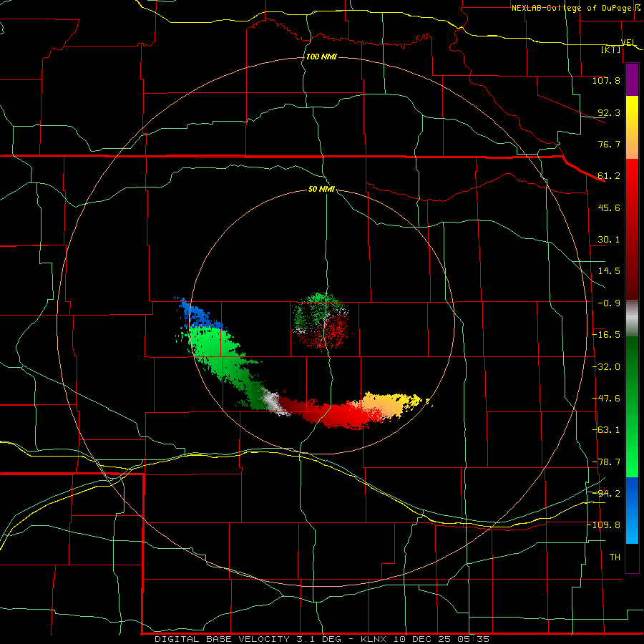Select the 76.7 scale value
The image size is (644, 644).
coord(609,144)
